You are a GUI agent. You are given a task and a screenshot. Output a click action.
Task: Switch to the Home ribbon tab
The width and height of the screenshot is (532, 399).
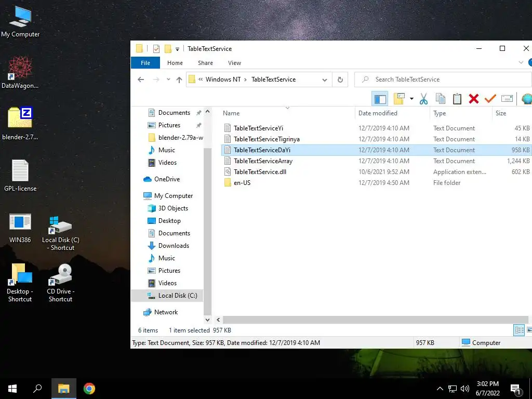coord(175,63)
